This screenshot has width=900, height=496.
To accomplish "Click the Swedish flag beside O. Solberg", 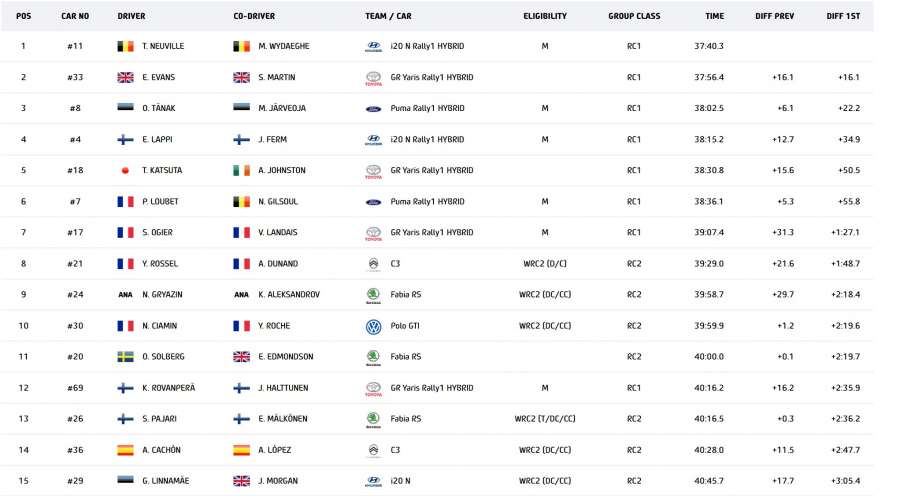I will click(125, 357).
